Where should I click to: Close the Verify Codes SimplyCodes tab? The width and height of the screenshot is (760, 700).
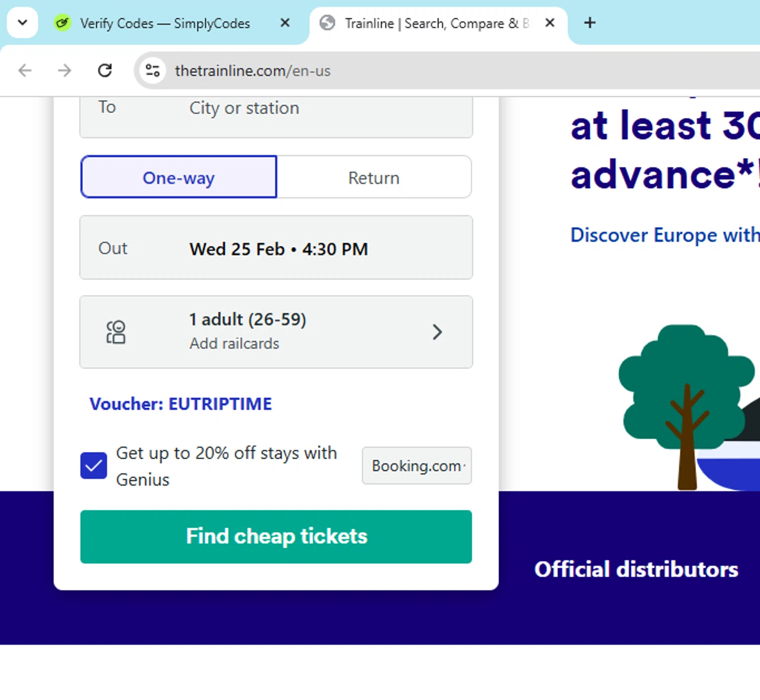pos(285,23)
